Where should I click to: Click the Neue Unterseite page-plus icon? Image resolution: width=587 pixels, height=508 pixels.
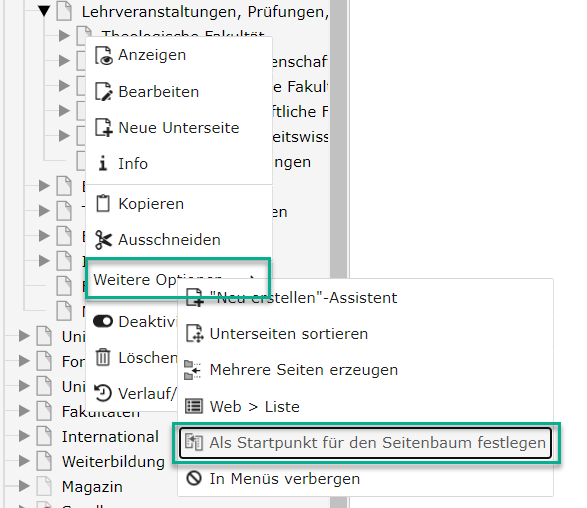click(x=103, y=128)
